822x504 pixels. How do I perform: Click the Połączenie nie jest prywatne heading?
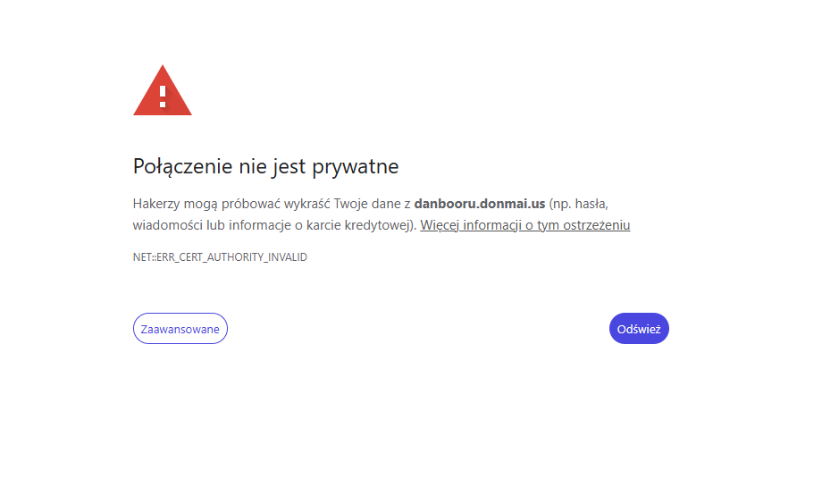(265, 166)
